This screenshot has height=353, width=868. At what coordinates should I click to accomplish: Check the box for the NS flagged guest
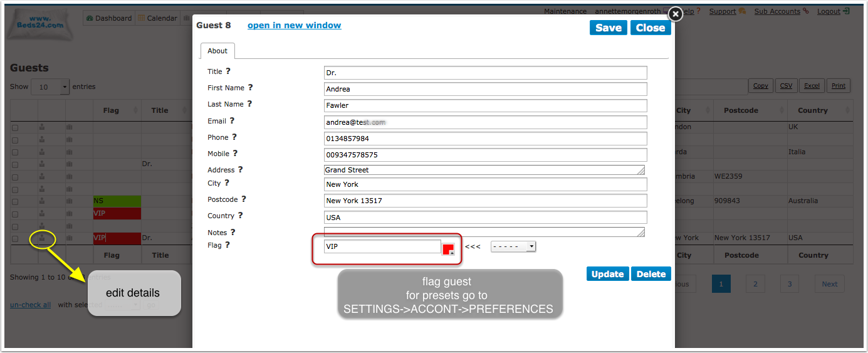tap(15, 202)
